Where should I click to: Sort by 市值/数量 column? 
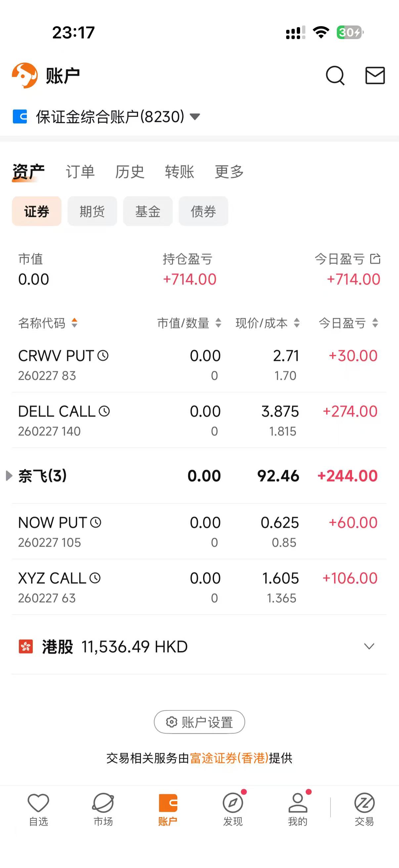click(189, 323)
